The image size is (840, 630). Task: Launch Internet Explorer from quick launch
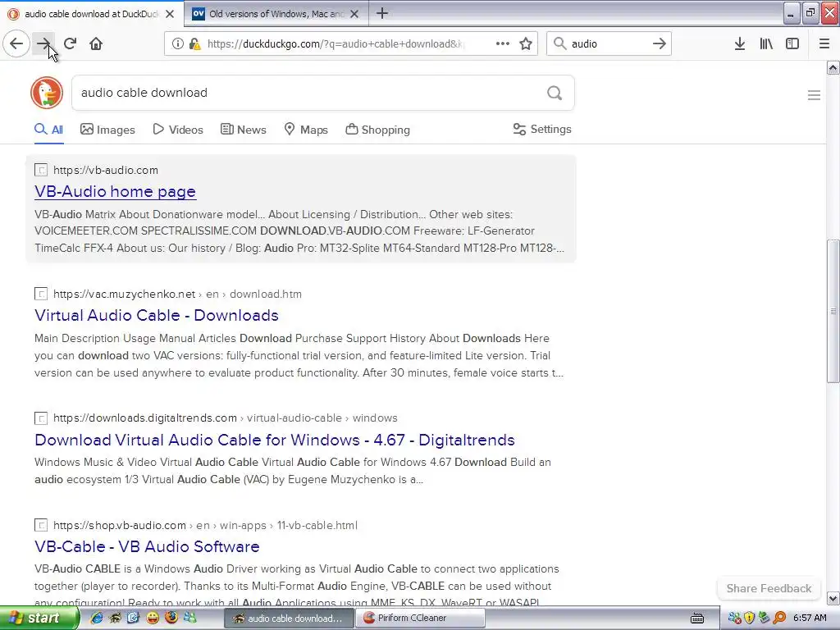[x=96, y=618]
